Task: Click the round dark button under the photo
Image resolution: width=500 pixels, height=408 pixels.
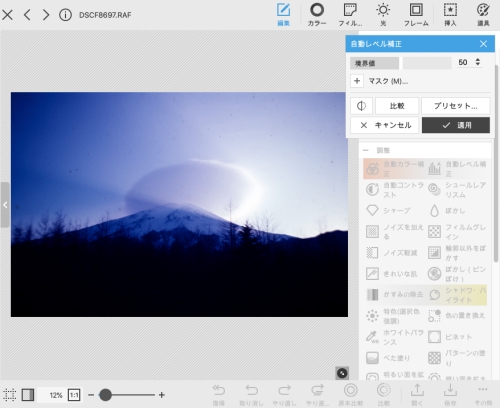Action: pyautogui.click(x=342, y=373)
